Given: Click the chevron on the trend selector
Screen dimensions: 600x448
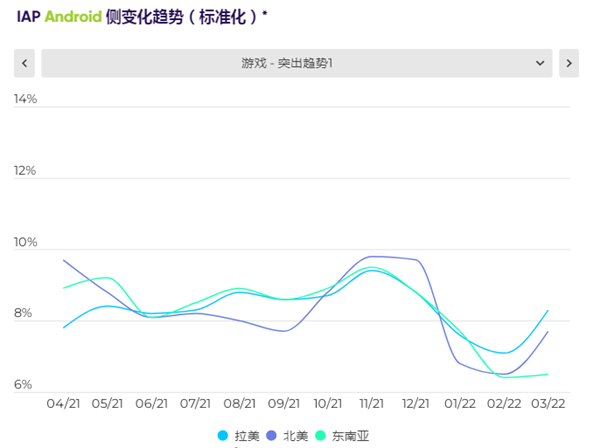Looking at the screenshot, I should 541,63.
